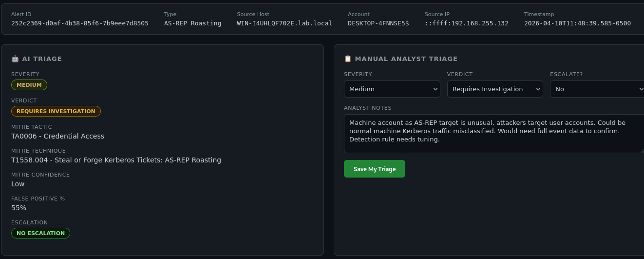Click the Alert ID value in header
The width and height of the screenshot is (644, 259).
pyautogui.click(x=80, y=23)
